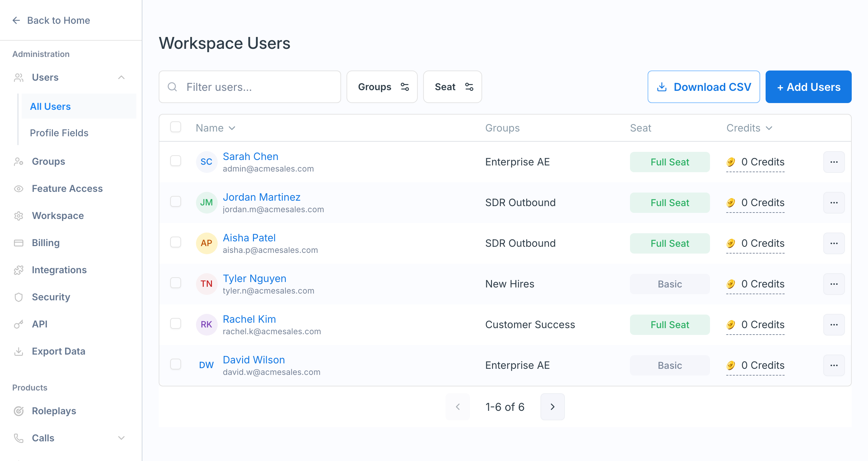The height and width of the screenshot is (461, 868).
Task: Change Tyler Nguyen's Basic seat badge
Action: click(x=670, y=284)
